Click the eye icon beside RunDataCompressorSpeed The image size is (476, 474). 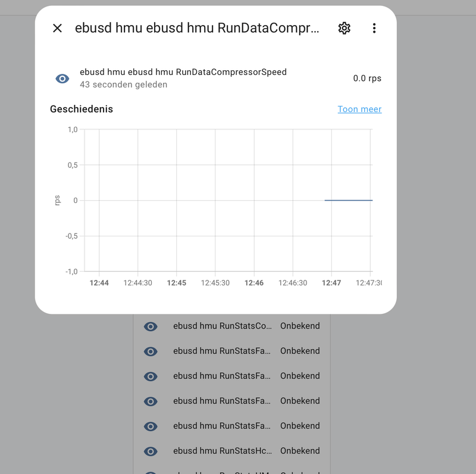[x=62, y=79]
